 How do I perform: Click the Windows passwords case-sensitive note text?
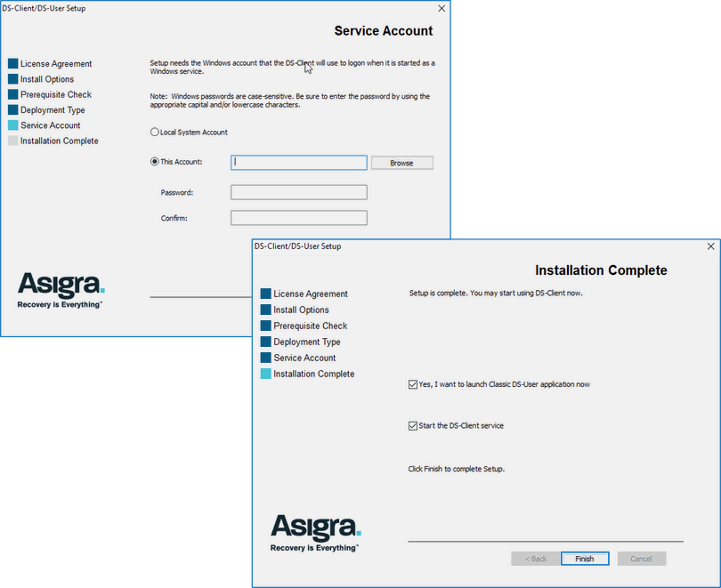coord(289,101)
